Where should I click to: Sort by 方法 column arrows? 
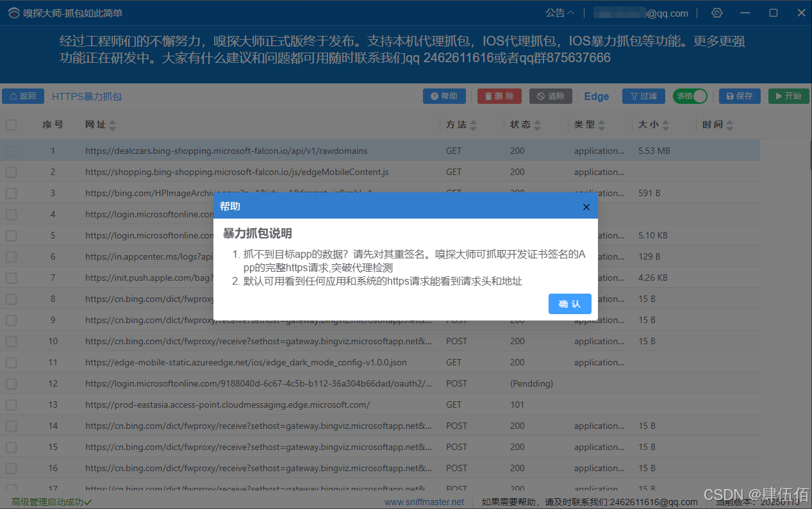473,125
